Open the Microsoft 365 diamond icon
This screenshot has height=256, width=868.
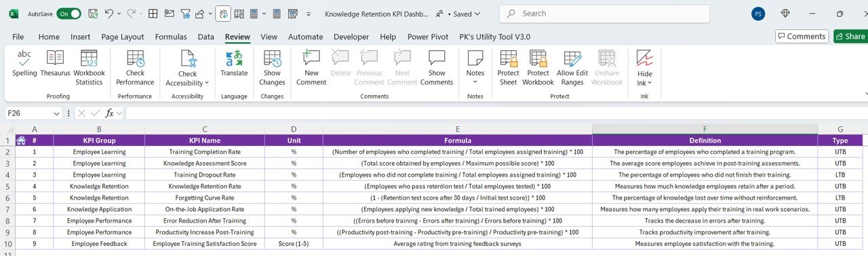coord(785,14)
